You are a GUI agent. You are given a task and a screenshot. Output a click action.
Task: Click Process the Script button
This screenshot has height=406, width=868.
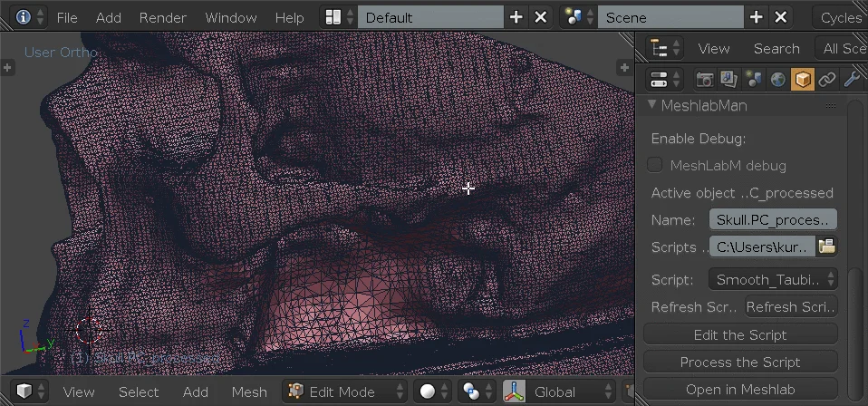point(740,362)
